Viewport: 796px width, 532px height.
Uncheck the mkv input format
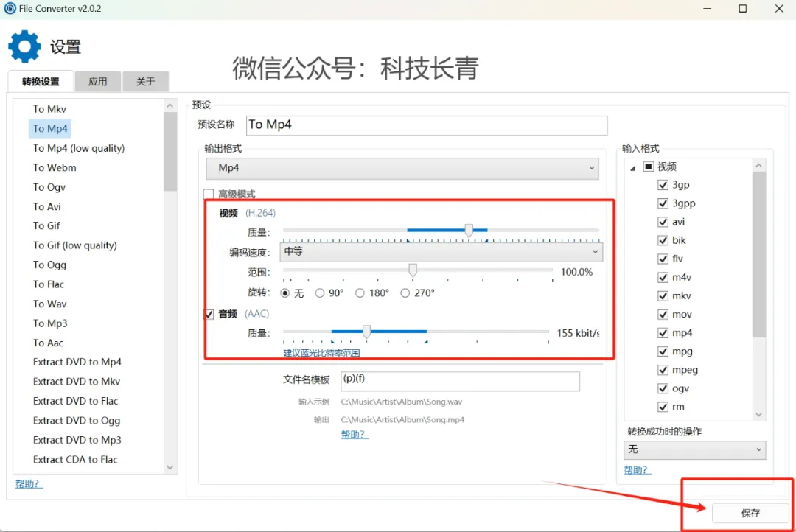(663, 296)
